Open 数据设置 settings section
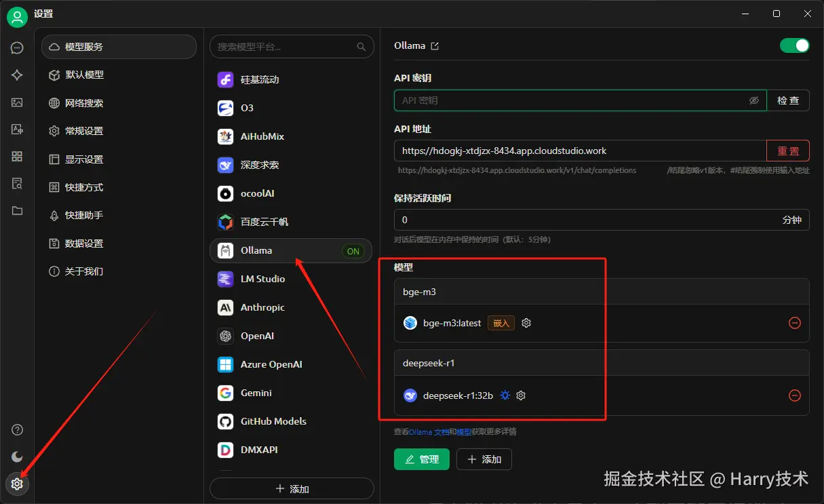Screen dimensions: 824x504 pos(119,244)
